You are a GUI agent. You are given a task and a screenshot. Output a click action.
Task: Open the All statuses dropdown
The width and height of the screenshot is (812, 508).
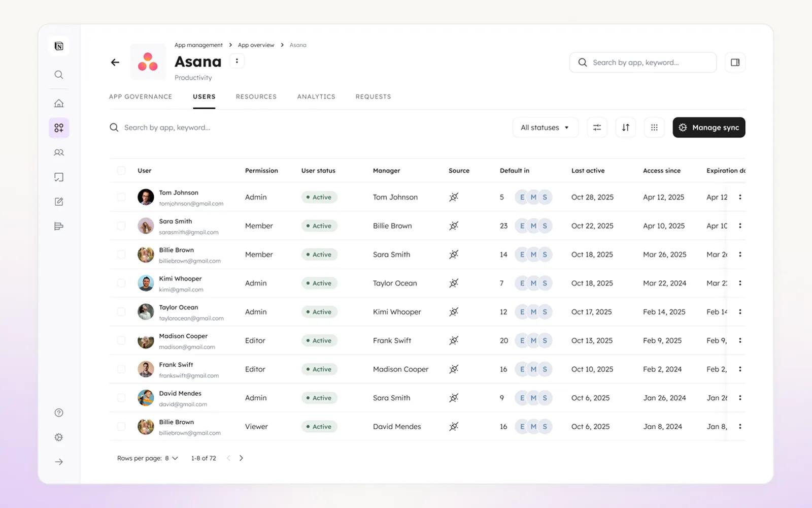click(545, 128)
